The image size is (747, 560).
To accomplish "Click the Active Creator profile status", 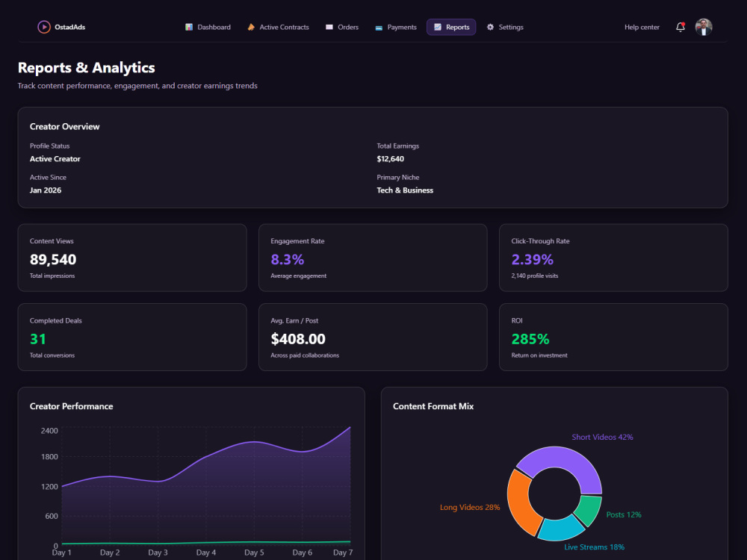I will pyautogui.click(x=55, y=159).
